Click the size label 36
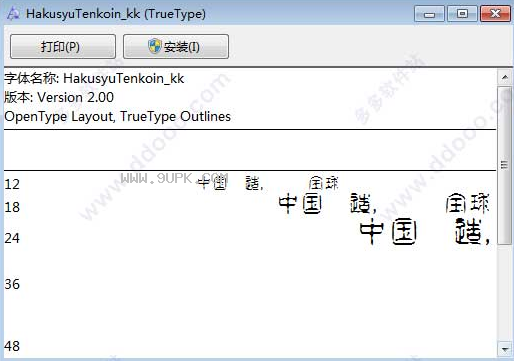The width and height of the screenshot is (514, 361). point(12,284)
